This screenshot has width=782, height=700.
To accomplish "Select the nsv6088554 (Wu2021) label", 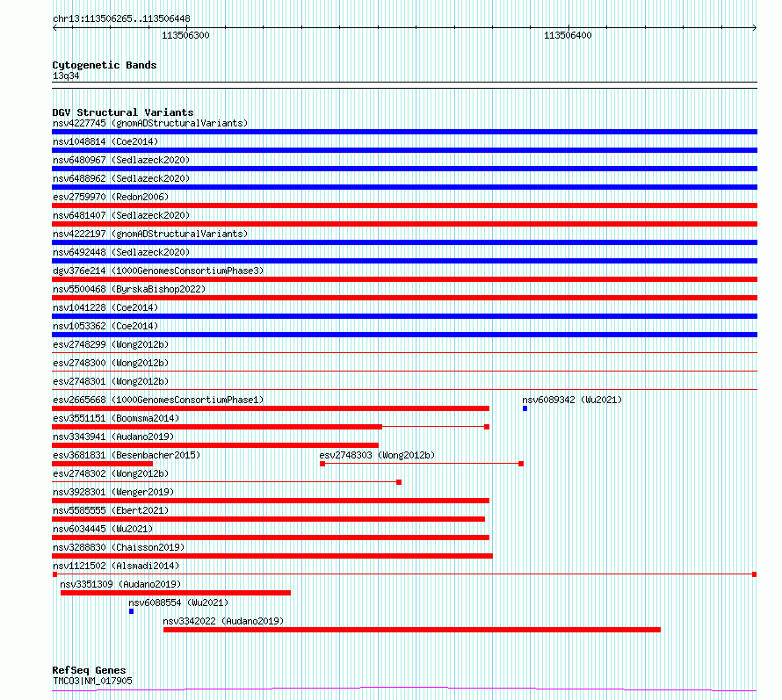I will (178, 603).
